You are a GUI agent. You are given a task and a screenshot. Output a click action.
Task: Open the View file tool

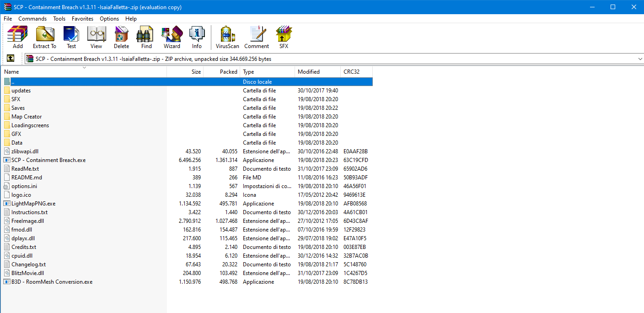[x=96, y=37]
